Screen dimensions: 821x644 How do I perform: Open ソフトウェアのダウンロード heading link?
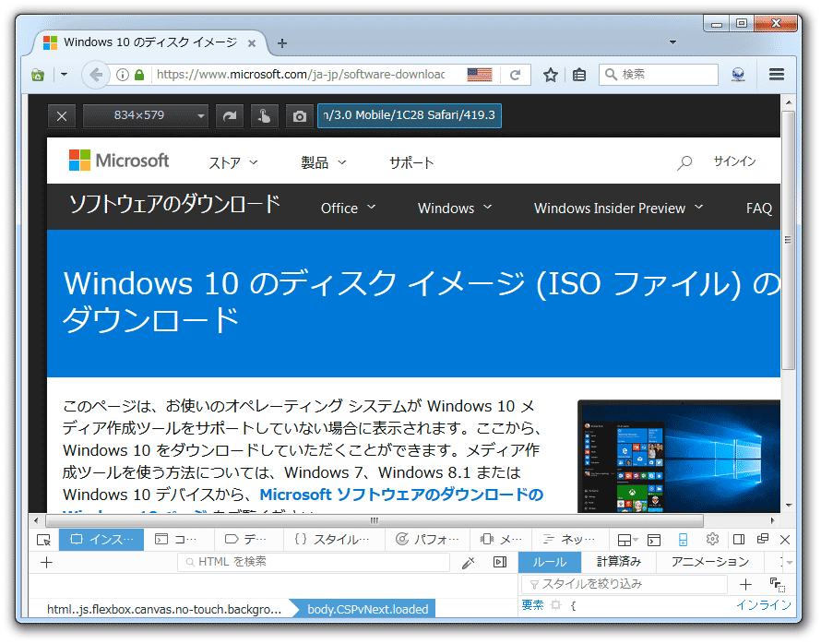(x=175, y=204)
